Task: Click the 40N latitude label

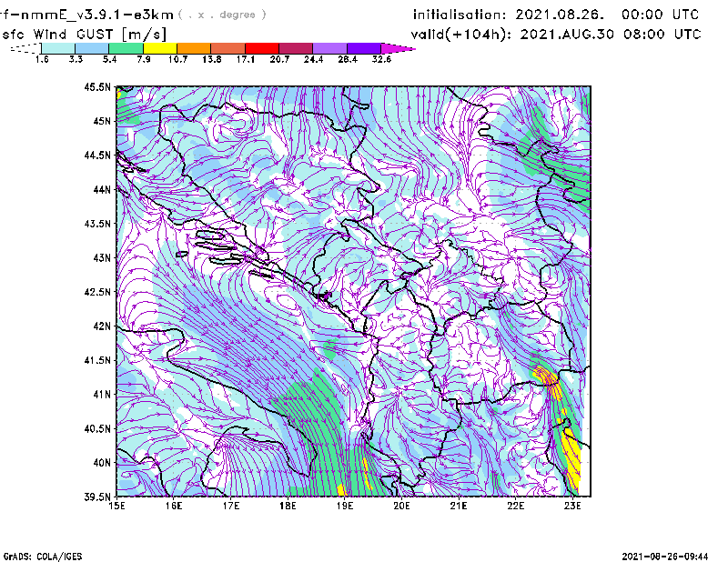Action: (102, 463)
